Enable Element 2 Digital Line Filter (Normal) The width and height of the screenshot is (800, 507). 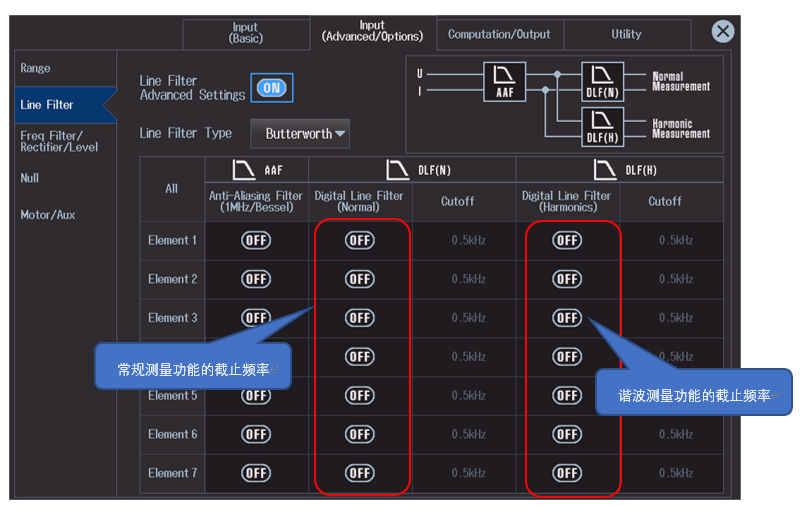click(x=359, y=279)
